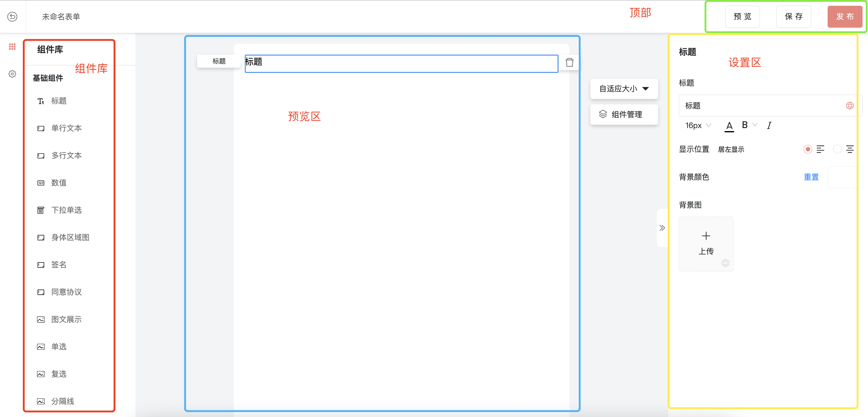868x417 pixels.
Task: Click the 单行文本 component icon
Action: (x=41, y=128)
